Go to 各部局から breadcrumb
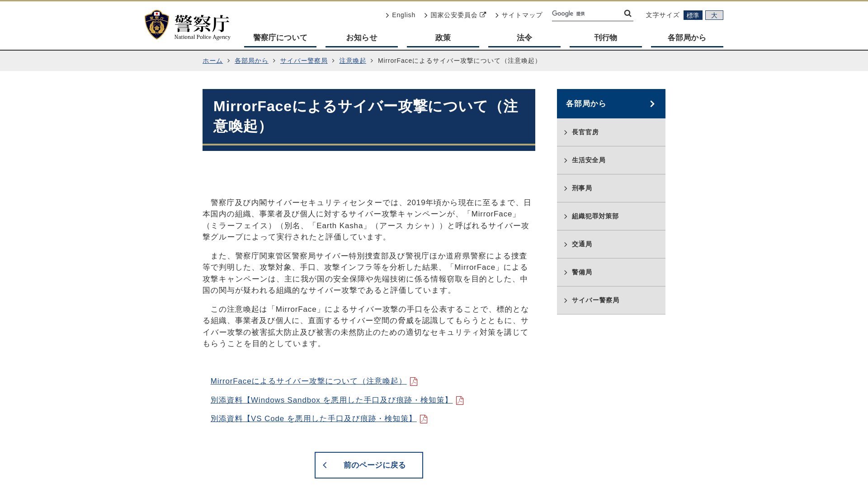This screenshot has height=488, width=868. coord(251,61)
